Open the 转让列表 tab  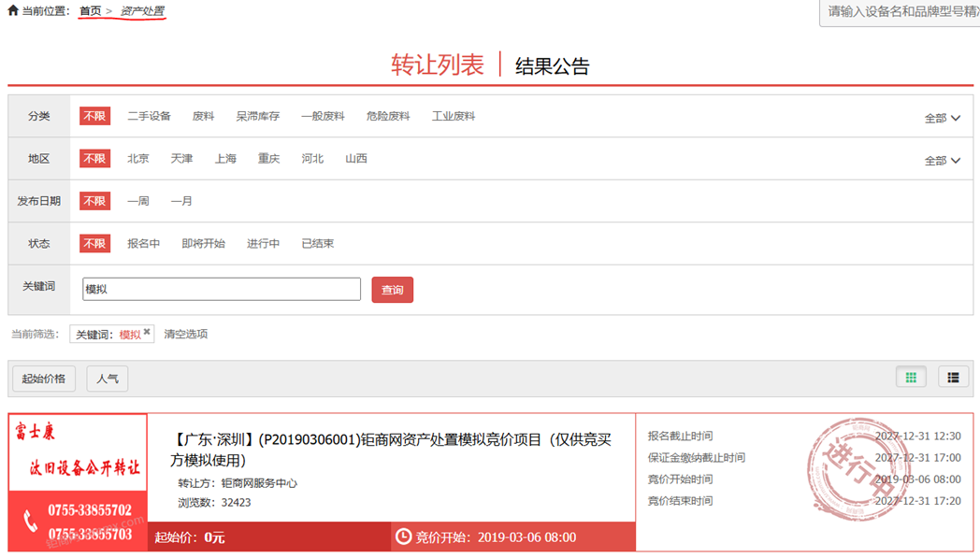438,65
